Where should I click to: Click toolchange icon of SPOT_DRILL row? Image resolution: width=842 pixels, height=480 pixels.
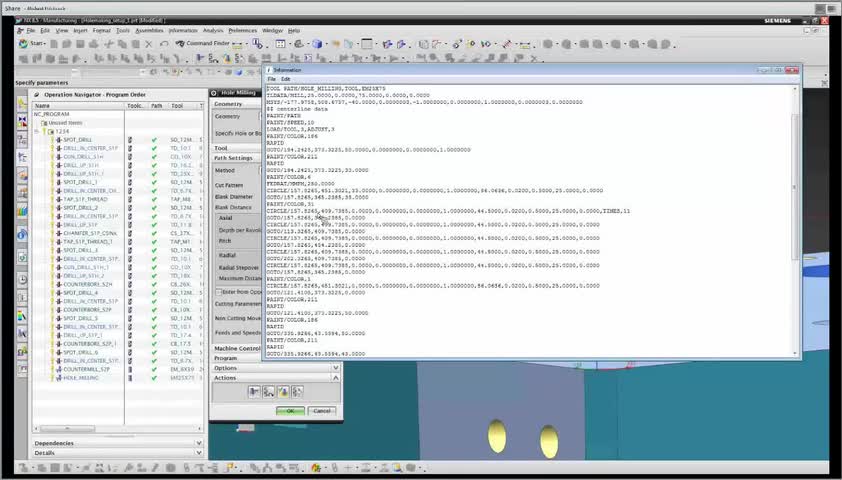pos(129,140)
